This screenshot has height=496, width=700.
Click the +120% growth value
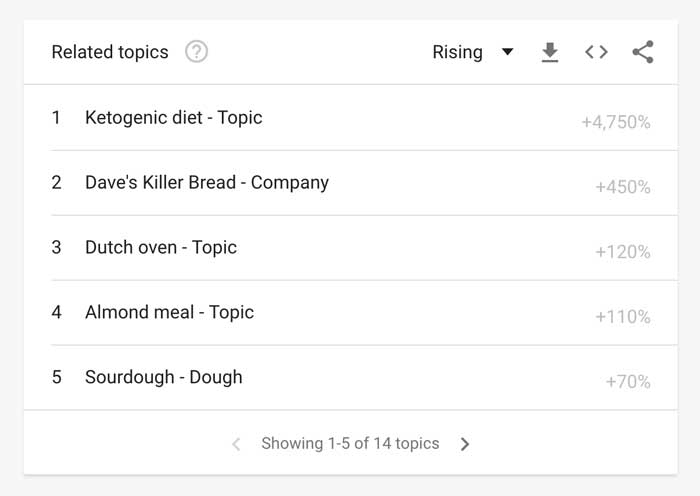click(623, 252)
